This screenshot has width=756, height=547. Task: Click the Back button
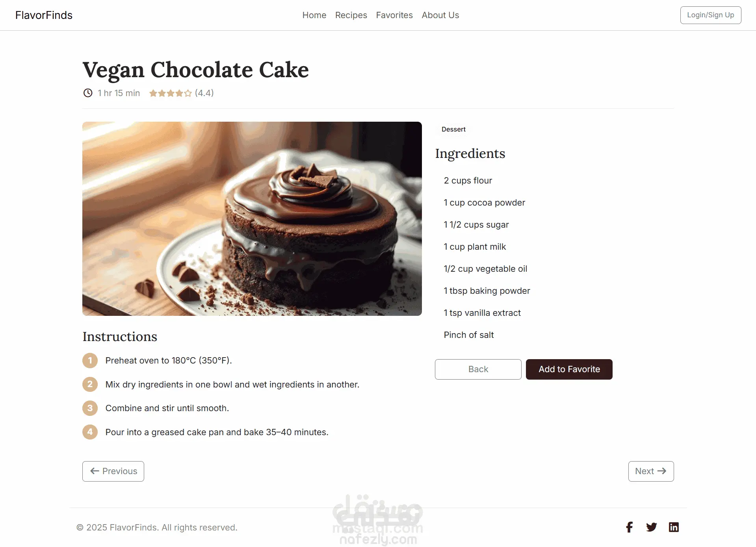pyautogui.click(x=478, y=369)
